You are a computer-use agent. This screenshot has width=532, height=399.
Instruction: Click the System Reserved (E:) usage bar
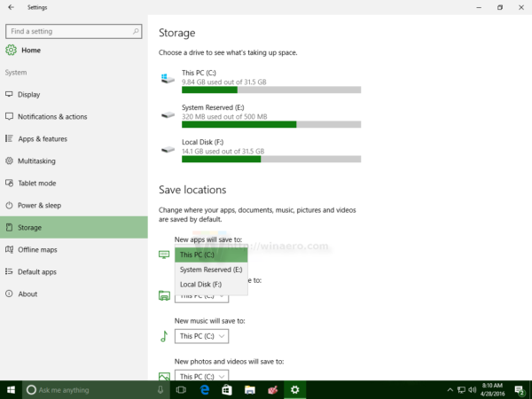coord(271,124)
